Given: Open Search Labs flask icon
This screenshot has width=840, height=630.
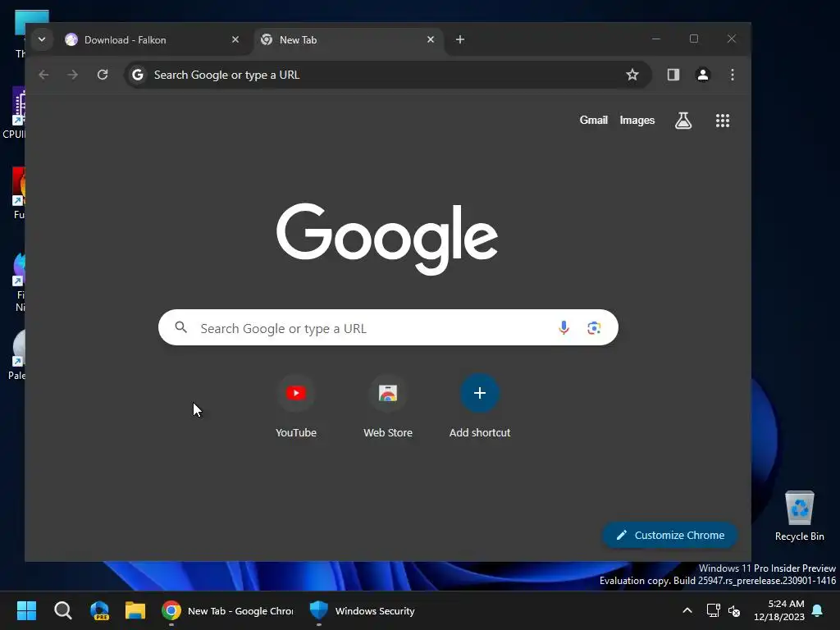Looking at the screenshot, I should pyautogui.click(x=683, y=121).
